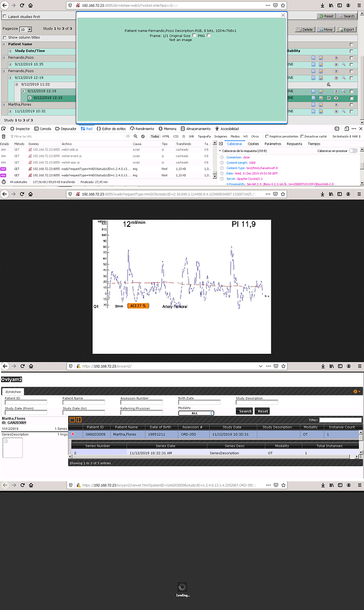Collapse Martha,Flores study row red icon

73,434
